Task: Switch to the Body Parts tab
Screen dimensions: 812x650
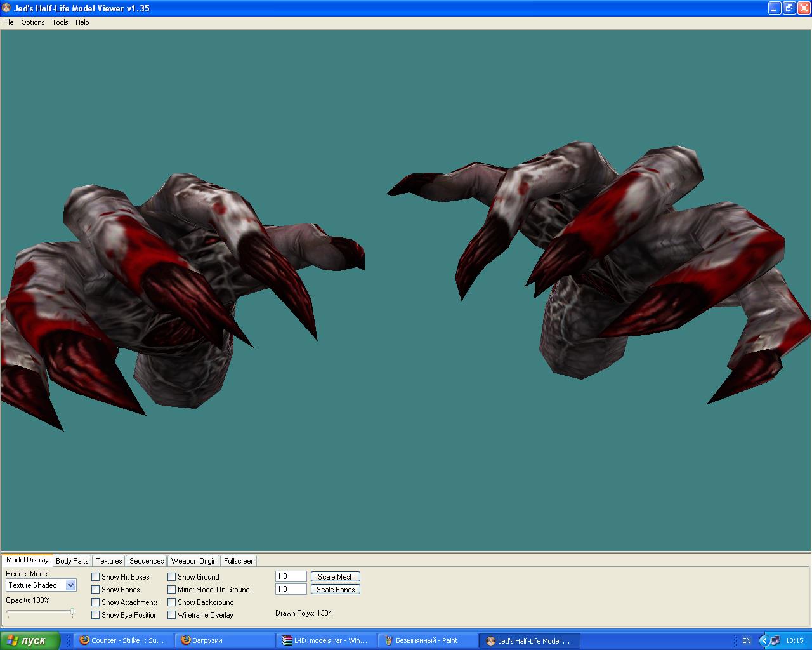Action: coord(72,561)
